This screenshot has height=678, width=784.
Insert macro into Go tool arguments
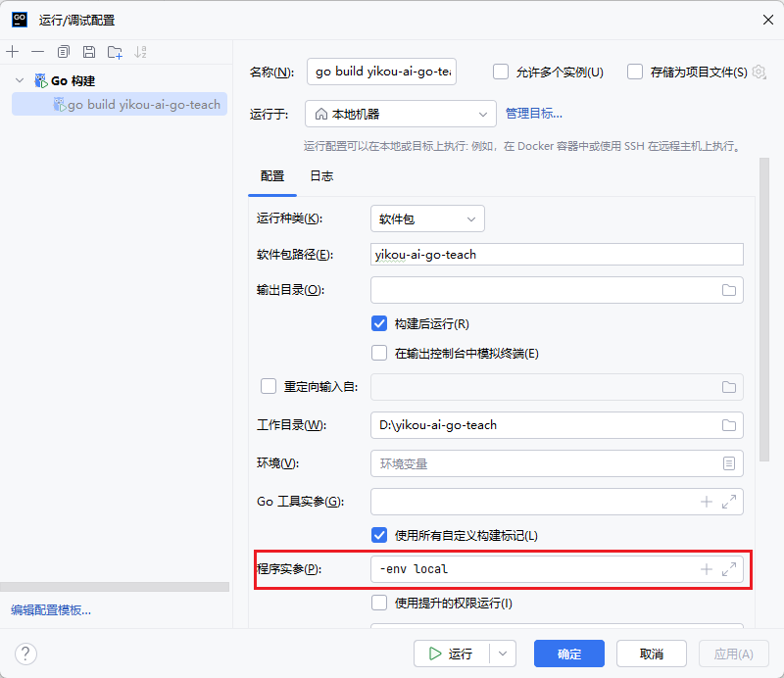click(x=706, y=502)
